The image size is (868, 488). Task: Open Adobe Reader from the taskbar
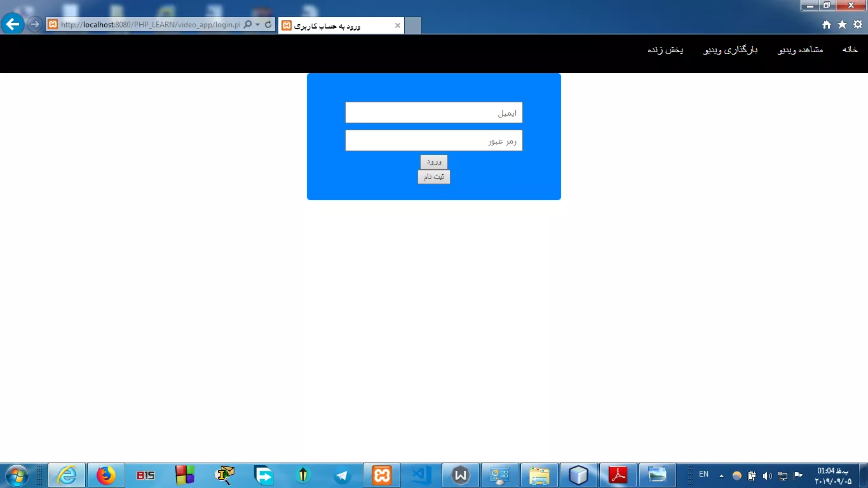pyautogui.click(x=618, y=475)
